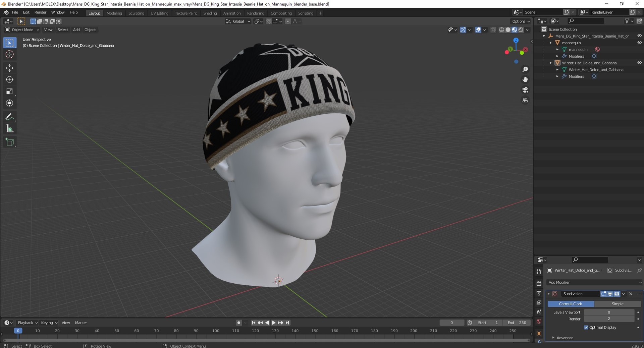
Task: Toggle the X-Ray display mode
Action: click(493, 30)
